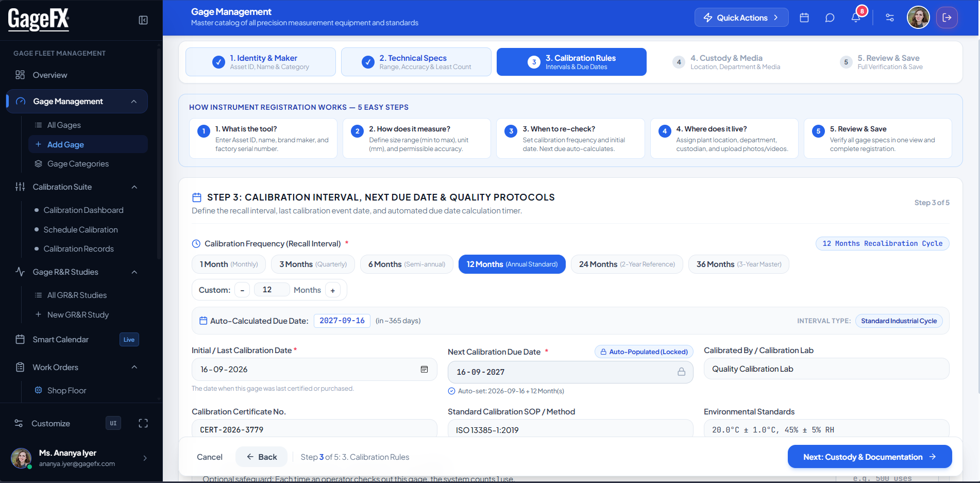This screenshot has height=483, width=980.
Task: Click the fullscreen icon near Customize
Action: click(x=143, y=423)
